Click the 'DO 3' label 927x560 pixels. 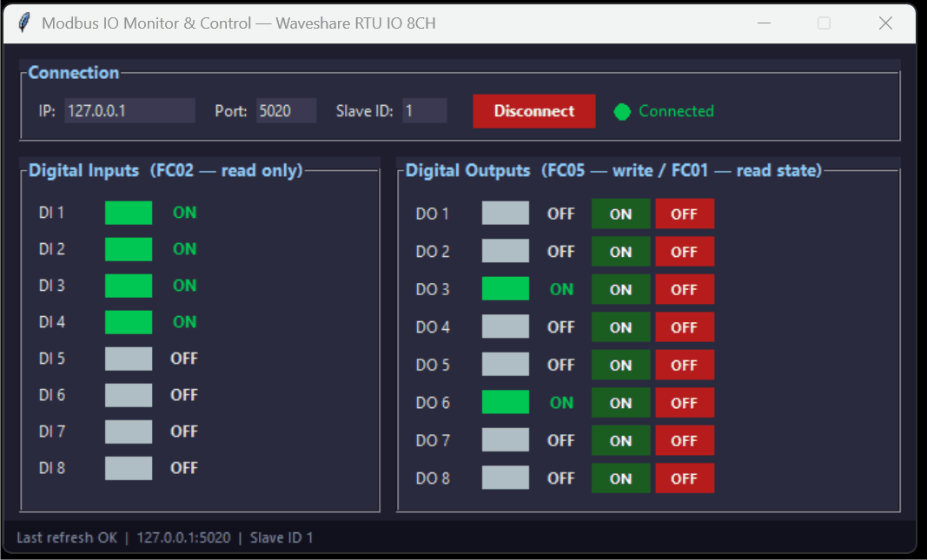pyautogui.click(x=432, y=289)
